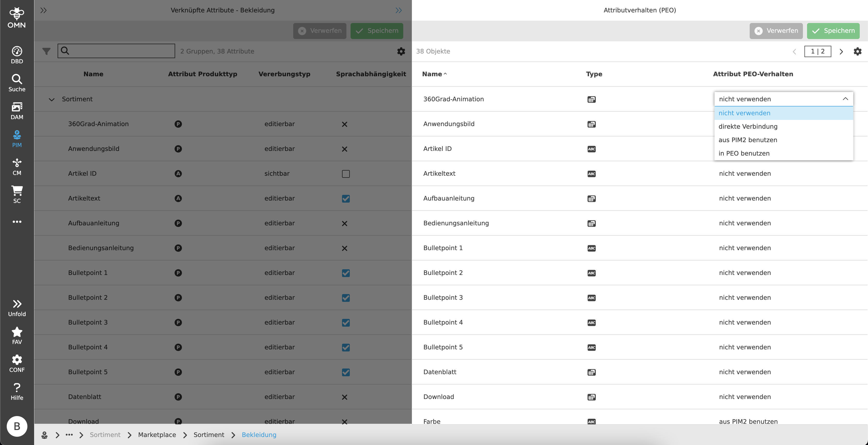Go to next page of objects
Image resolution: width=868 pixels, height=445 pixels.
pyautogui.click(x=841, y=52)
